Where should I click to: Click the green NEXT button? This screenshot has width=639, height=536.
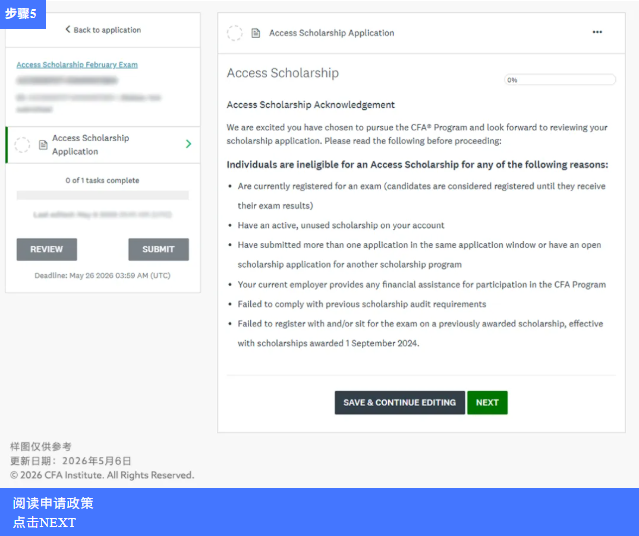[487, 402]
